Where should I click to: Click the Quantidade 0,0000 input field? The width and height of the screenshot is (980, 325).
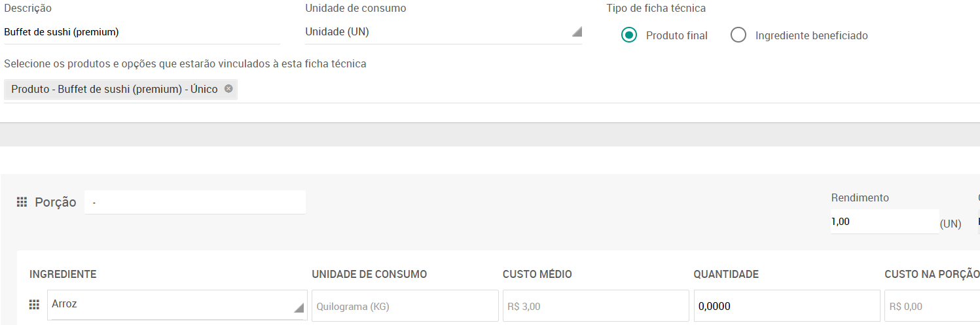tap(787, 306)
